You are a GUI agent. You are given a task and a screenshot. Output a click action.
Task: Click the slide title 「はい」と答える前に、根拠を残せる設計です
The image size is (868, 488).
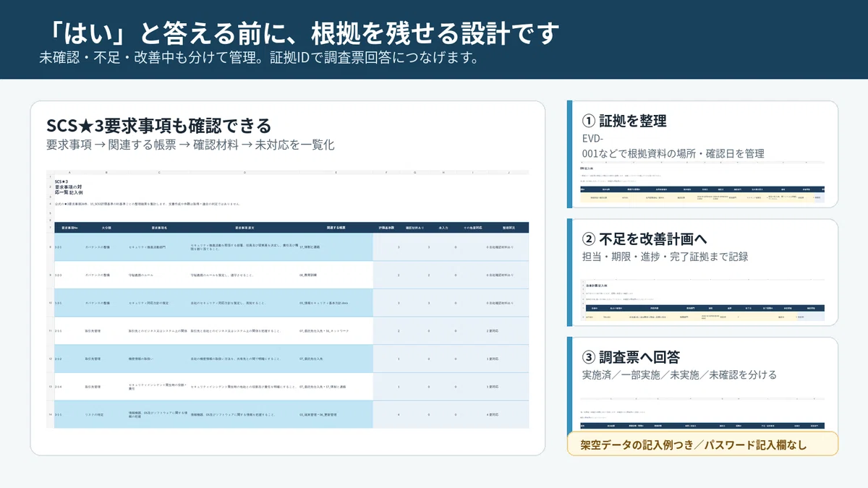299,32
